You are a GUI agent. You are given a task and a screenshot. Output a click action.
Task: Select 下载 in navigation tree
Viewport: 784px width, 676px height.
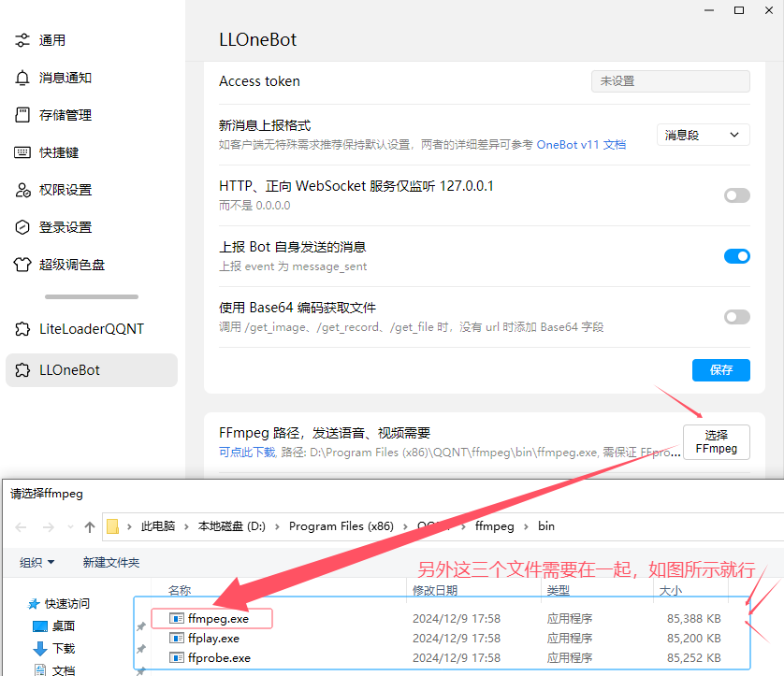[x=64, y=649]
